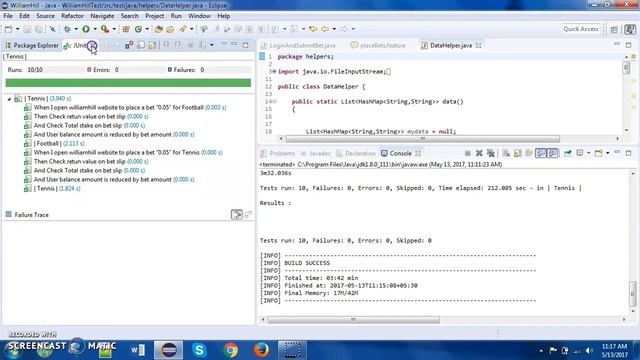Click Display Selected Console icon

[x=580, y=153]
